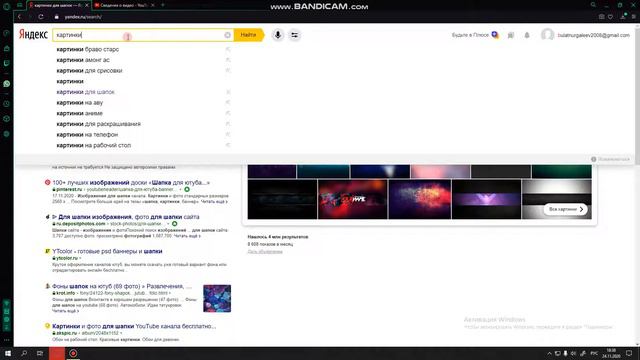The height and width of the screenshot is (360, 640).
Task: Click the Яндекс logo
Action: 33,35
